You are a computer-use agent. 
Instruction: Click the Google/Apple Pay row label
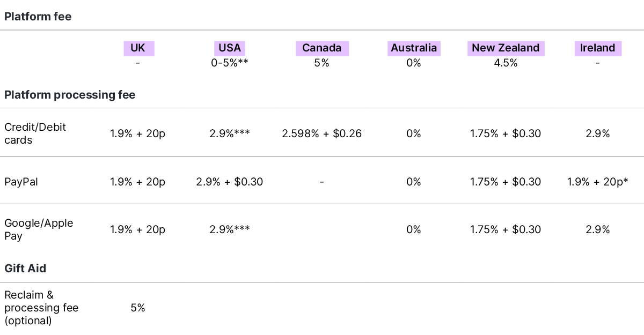coord(39,229)
